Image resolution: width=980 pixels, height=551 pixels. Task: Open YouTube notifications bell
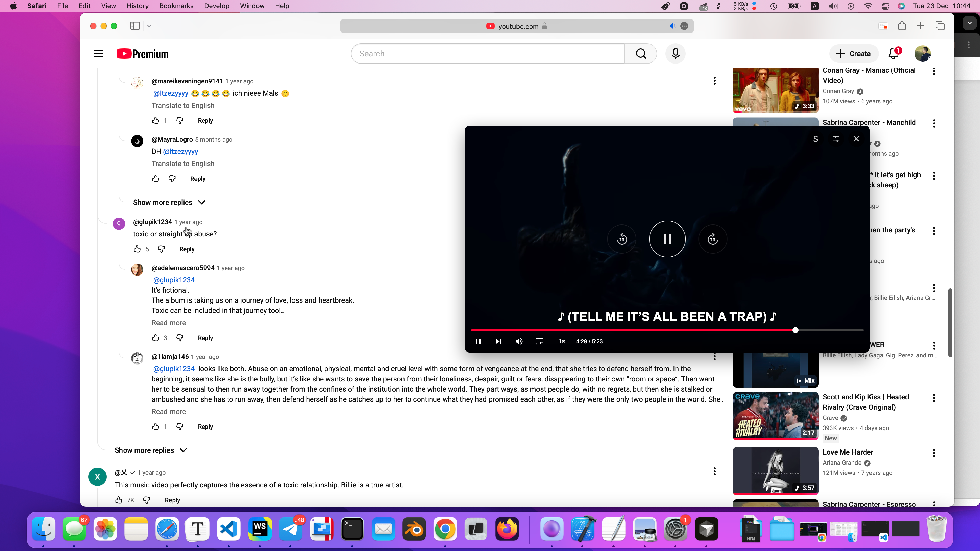click(893, 54)
